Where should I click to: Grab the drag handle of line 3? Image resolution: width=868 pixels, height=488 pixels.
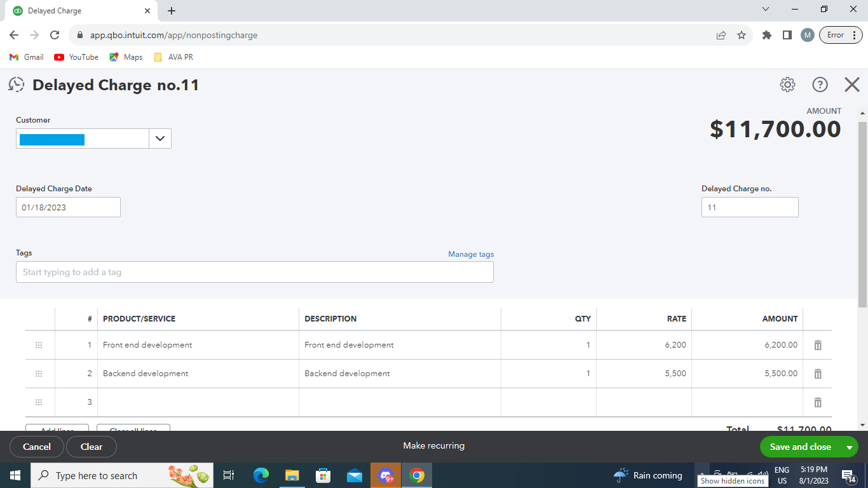39,402
